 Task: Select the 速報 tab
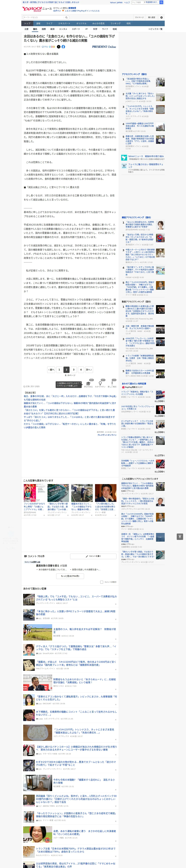click(x=38, y=24)
